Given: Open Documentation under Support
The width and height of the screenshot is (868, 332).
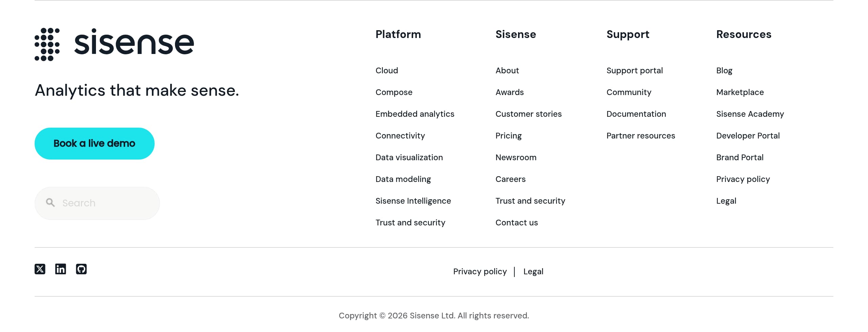Looking at the screenshot, I should click(636, 114).
